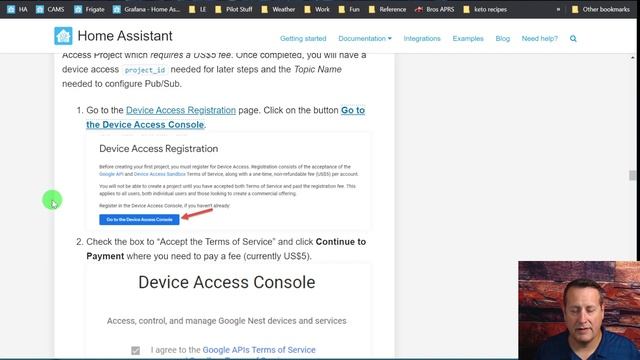Open the Fun bookmarks folder
Viewport: 640px width, 360px height.
click(349, 9)
